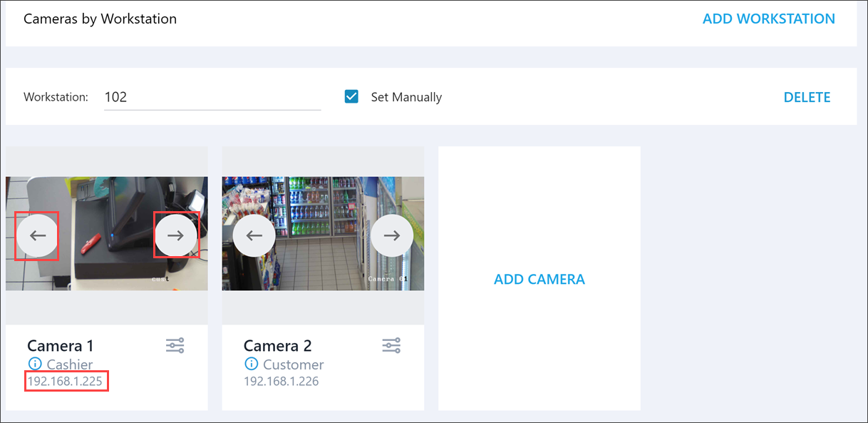
Task: Open Camera 2 settings sliders icon
Action: point(391,346)
